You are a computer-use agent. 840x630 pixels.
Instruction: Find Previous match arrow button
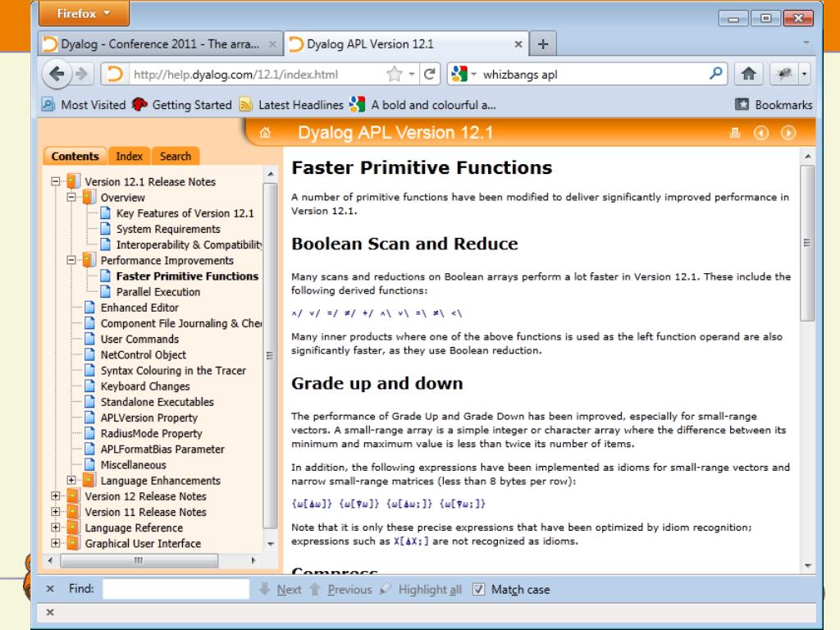pyautogui.click(x=340, y=589)
